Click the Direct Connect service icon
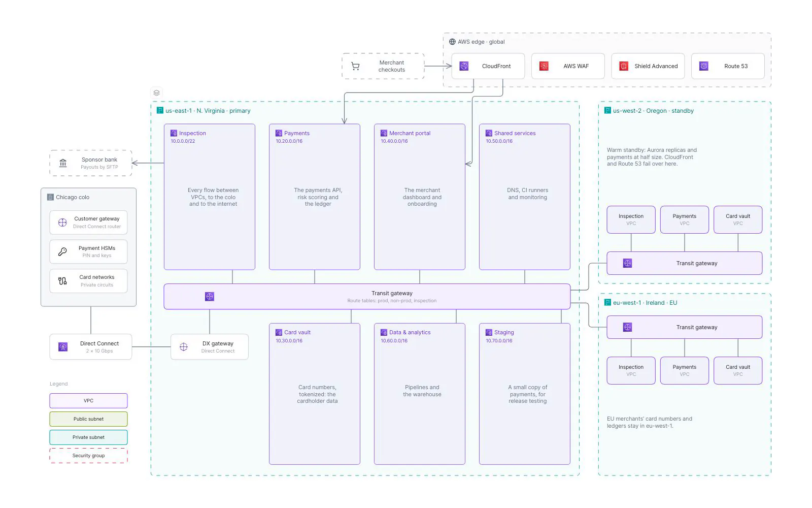Image resolution: width=812 pixels, height=508 pixels. (x=63, y=347)
